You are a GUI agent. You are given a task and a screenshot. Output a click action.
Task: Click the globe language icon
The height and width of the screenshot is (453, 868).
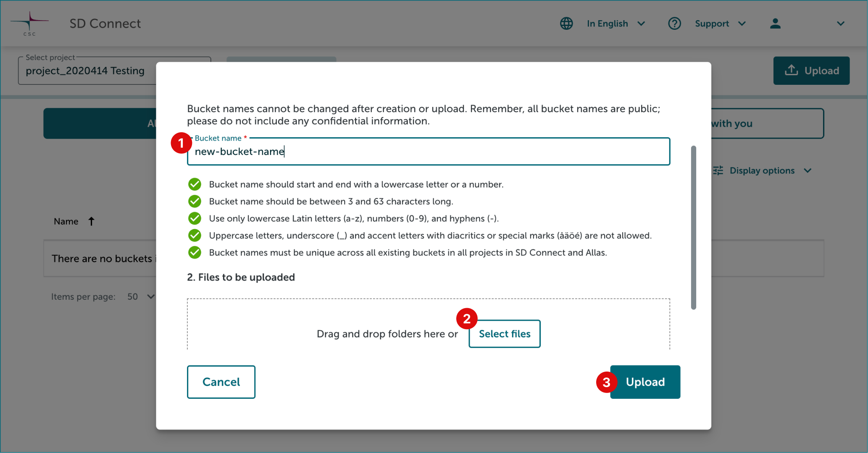(x=566, y=24)
